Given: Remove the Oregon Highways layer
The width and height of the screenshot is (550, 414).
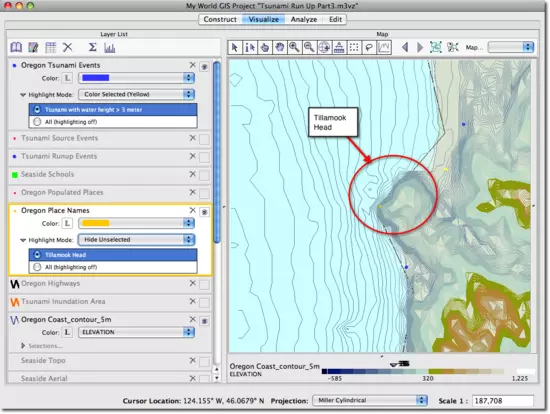Looking at the screenshot, I should pyautogui.click(x=193, y=283).
